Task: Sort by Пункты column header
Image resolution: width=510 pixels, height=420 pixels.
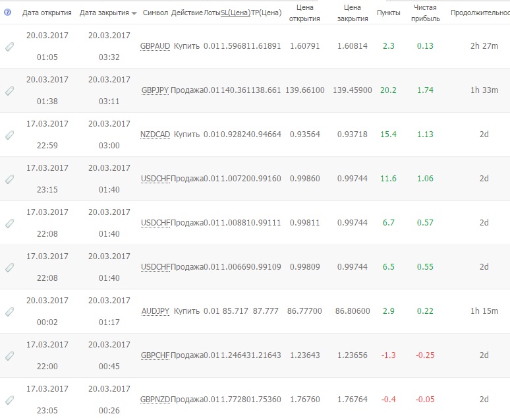Action: 388,13
